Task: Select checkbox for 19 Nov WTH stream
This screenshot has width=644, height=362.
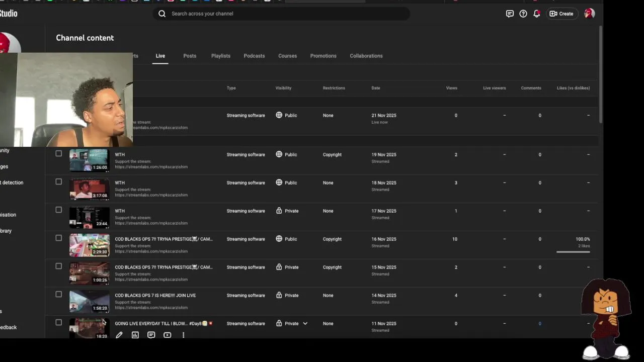Action: [59, 153]
